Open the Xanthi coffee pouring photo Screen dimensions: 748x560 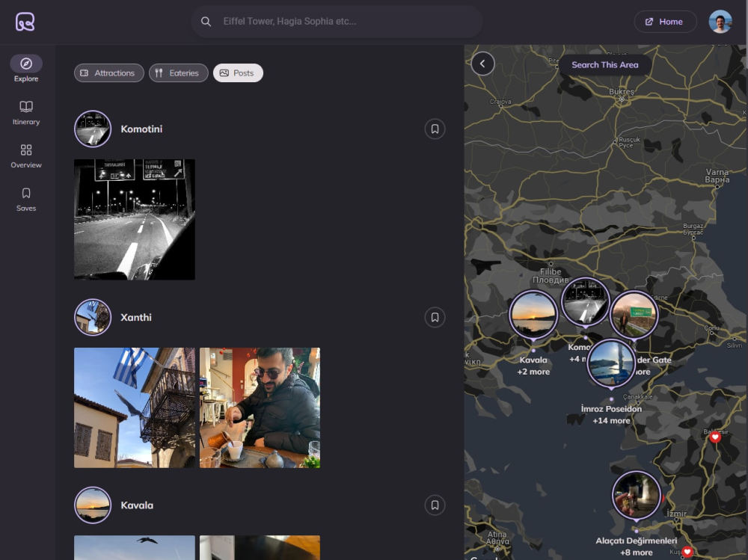click(x=260, y=407)
